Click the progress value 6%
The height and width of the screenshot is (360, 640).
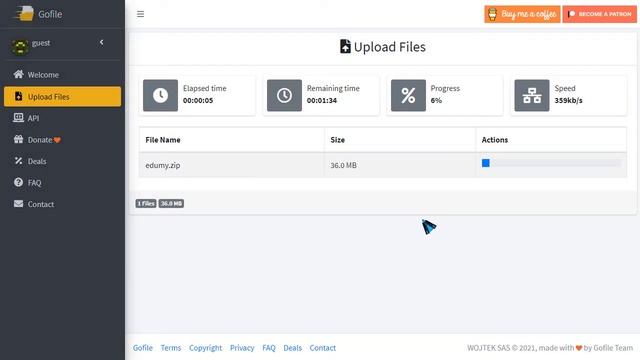(x=436, y=100)
